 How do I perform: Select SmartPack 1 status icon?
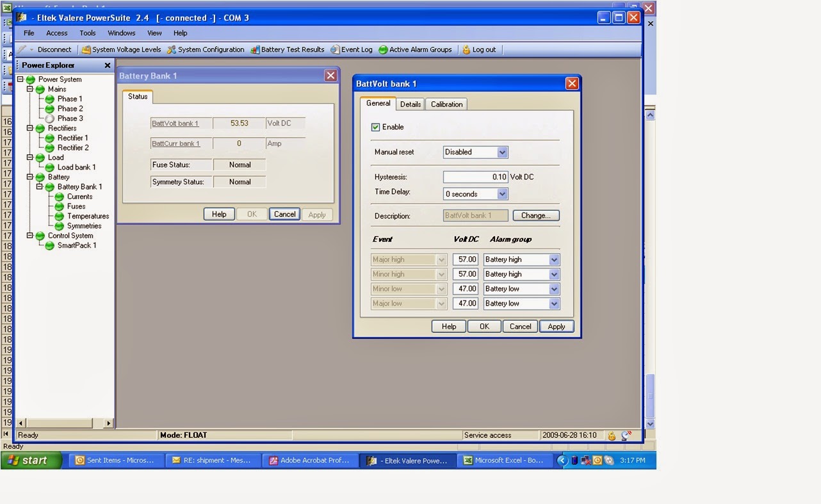[50, 245]
